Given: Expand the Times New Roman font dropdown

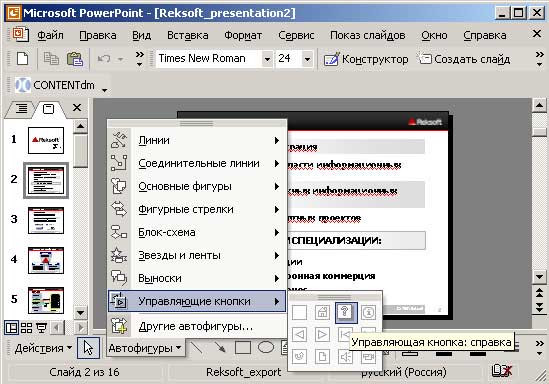Looking at the screenshot, I should click(x=267, y=59).
